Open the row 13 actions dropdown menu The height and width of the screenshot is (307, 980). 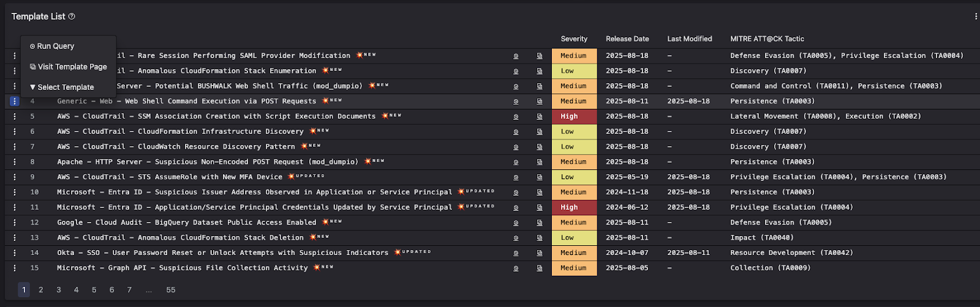pyautogui.click(x=15, y=238)
